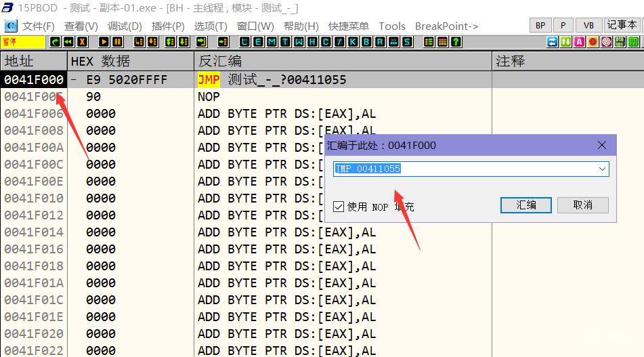This screenshot has width=644, height=357.
Task: Click the P button
Action: pos(563,26)
